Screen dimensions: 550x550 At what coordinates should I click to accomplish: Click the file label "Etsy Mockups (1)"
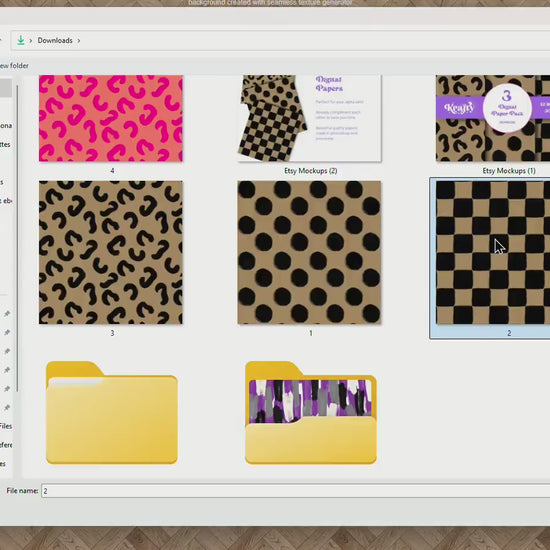(x=509, y=171)
